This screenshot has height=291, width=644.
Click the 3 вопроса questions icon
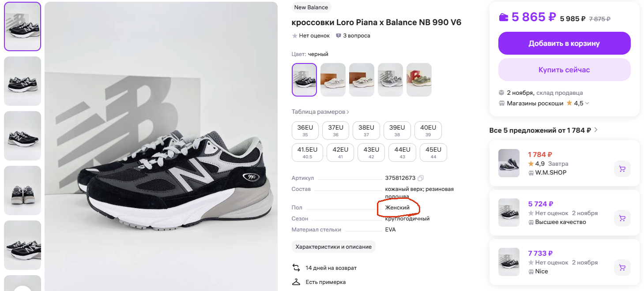[x=339, y=36]
